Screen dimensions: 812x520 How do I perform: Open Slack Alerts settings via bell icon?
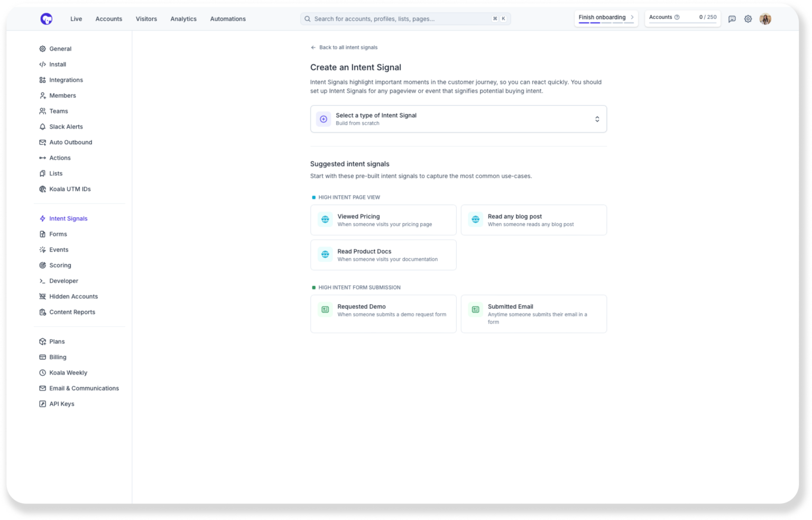pyautogui.click(x=42, y=126)
